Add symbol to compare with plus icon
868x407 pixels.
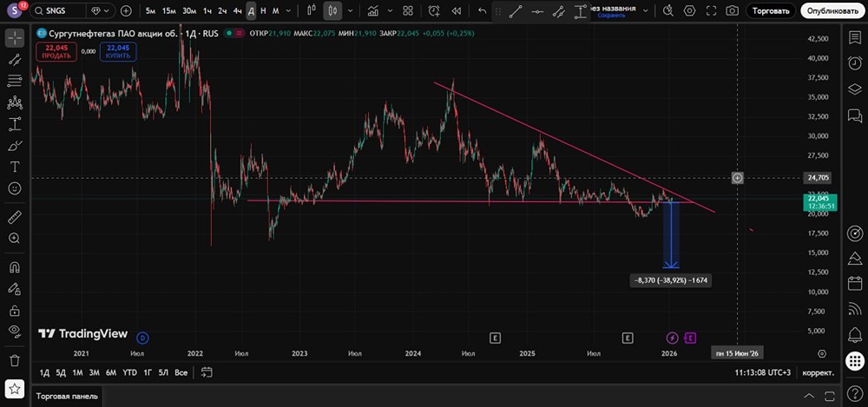point(126,10)
